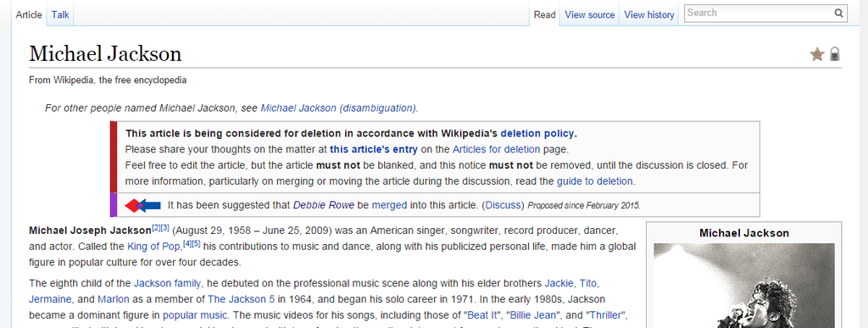The height and width of the screenshot is (328, 868).
Task: Open the "Thriller" link
Action: [605, 315]
